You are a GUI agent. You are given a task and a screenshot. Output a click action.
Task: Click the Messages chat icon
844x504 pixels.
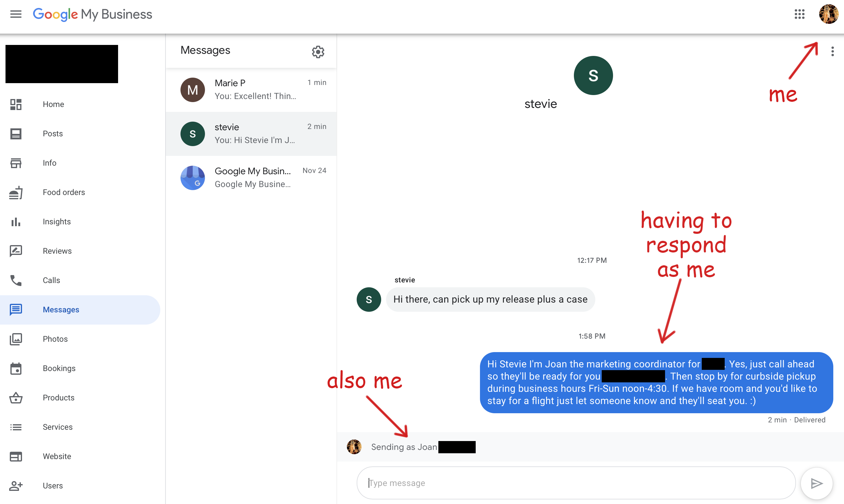16,310
